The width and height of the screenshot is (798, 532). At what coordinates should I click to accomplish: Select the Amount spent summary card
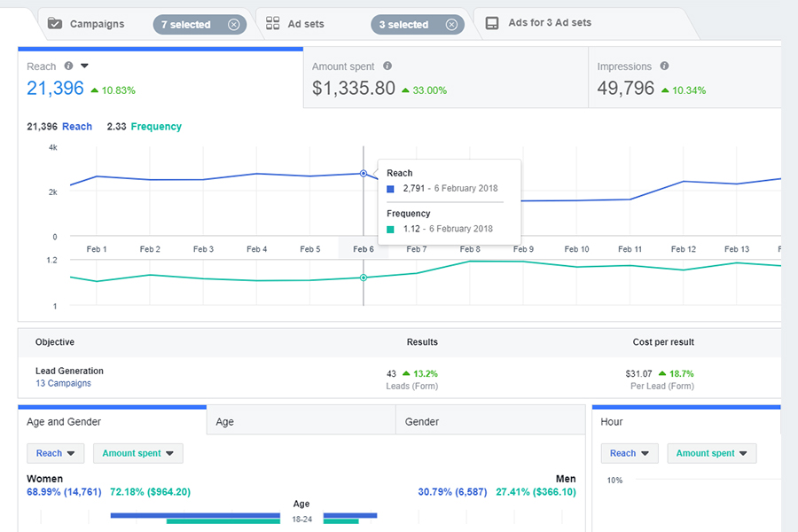click(x=445, y=78)
